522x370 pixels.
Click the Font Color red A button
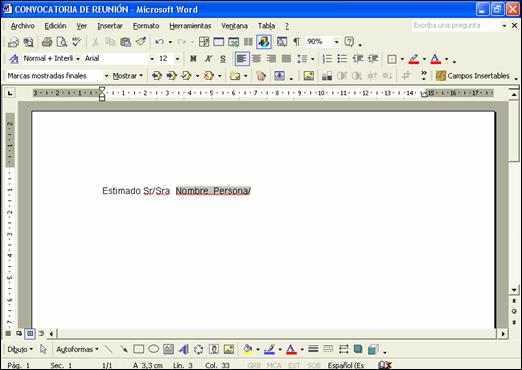435,59
